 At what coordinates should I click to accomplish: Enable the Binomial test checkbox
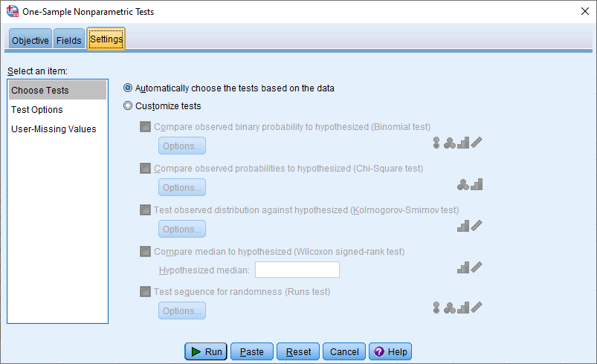pyautogui.click(x=145, y=127)
